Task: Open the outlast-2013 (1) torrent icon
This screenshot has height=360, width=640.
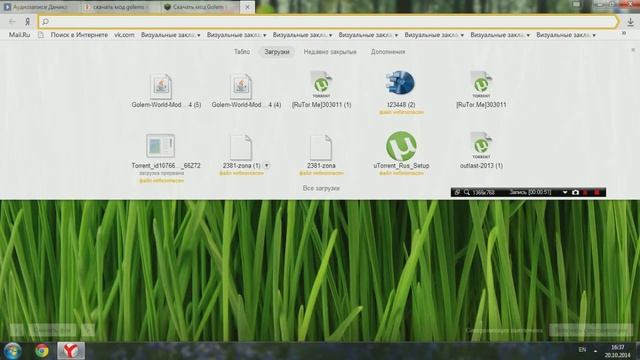Action: [481, 146]
